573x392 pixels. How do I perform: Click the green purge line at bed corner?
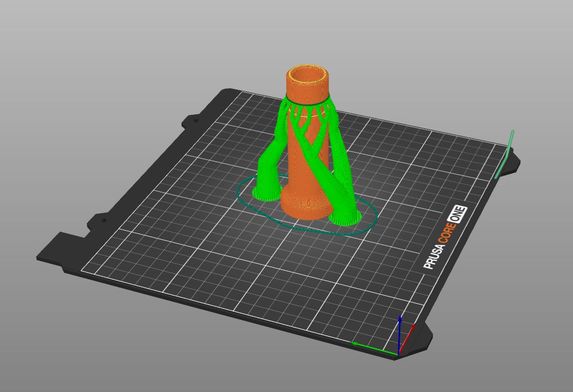[x=504, y=155]
